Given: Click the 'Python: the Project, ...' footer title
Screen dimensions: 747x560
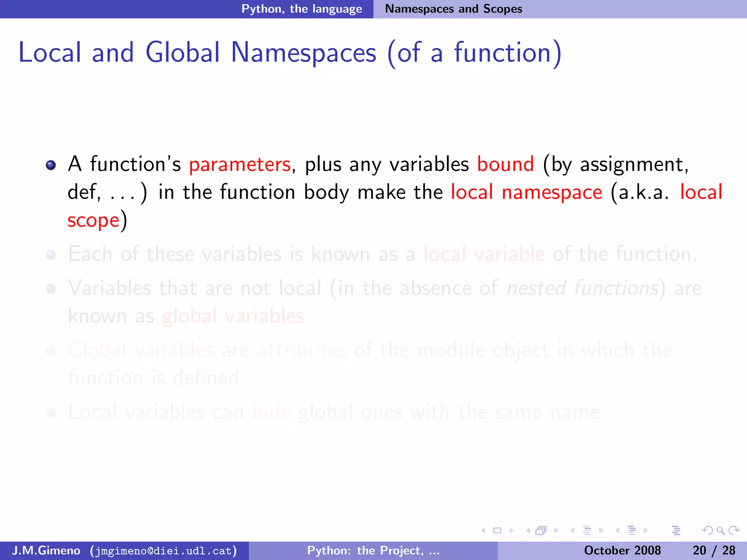Looking at the screenshot, I should [373, 551].
